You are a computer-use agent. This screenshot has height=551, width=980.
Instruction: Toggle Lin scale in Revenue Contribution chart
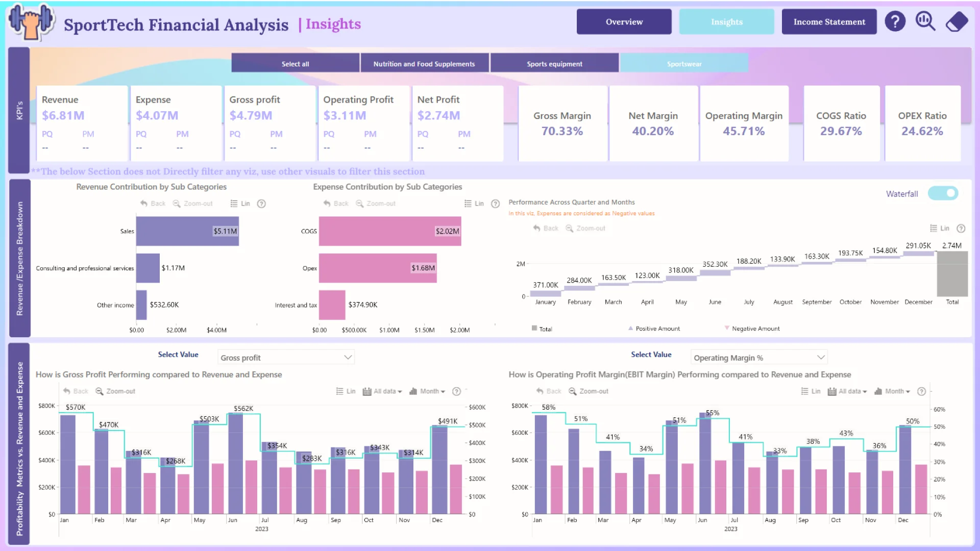click(240, 204)
